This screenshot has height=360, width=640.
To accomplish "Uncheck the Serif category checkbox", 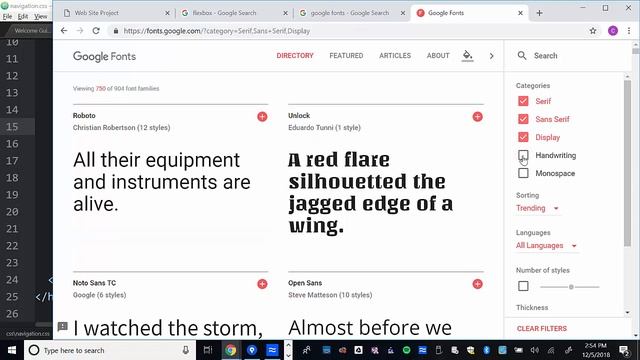I will [523, 101].
